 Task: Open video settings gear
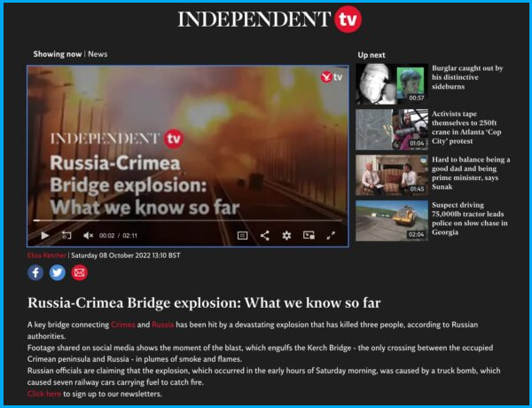pyautogui.click(x=286, y=235)
